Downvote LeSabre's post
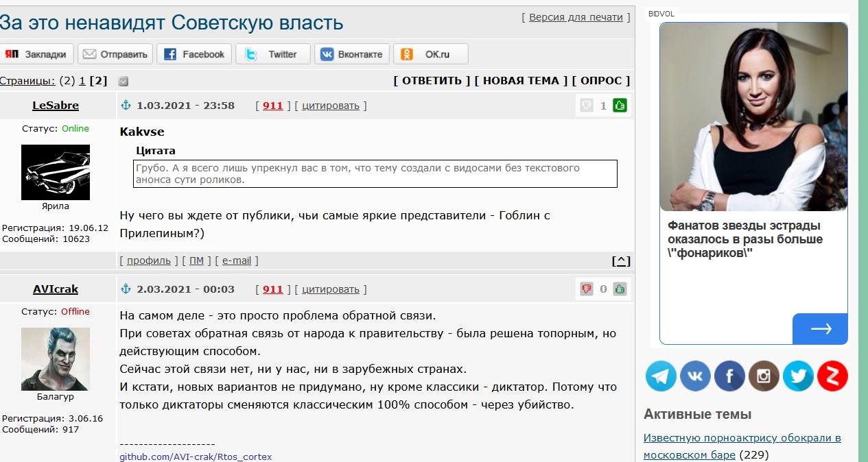868x462 pixels. (x=586, y=106)
